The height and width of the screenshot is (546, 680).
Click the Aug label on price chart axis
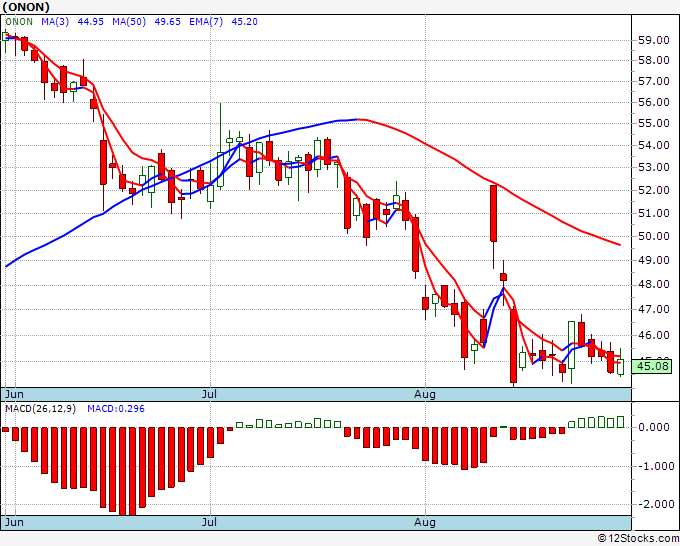[425, 394]
